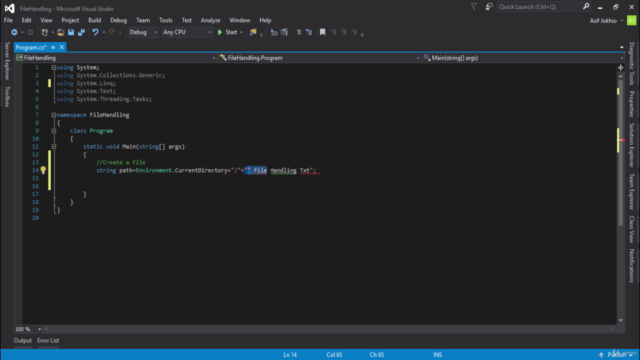Open the Error List panel tab
The width and height of the screenshot is (640, 360).
click(x=48, y=340)
